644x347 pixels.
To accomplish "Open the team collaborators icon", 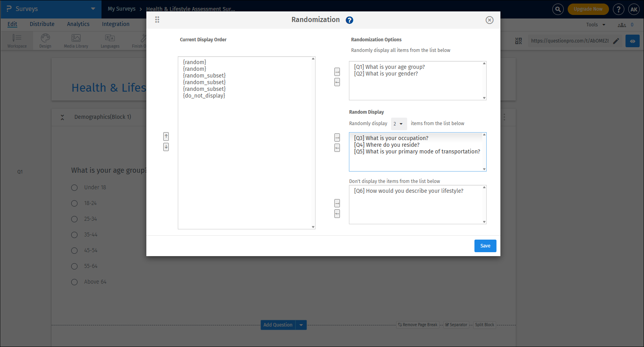I will (x=622, y=25).
